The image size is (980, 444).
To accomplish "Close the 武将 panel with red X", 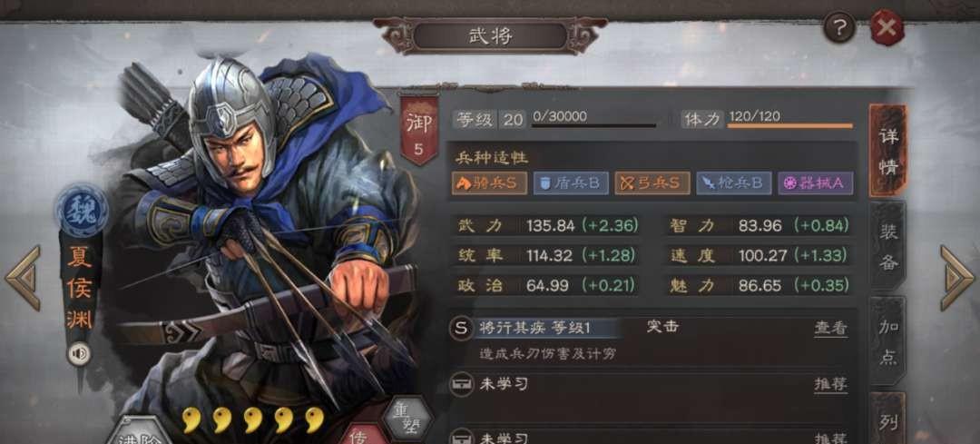I will point(887,27).
